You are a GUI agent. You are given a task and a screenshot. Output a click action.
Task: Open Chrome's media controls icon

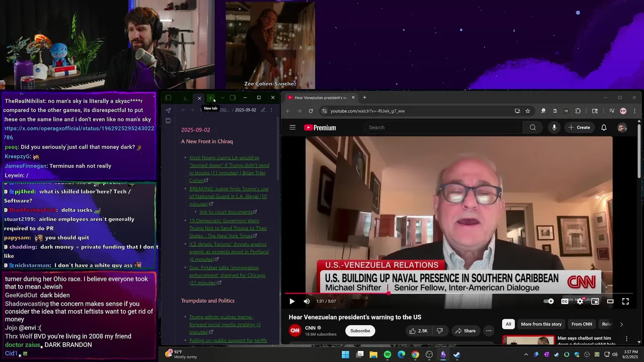tap(611, 111)
